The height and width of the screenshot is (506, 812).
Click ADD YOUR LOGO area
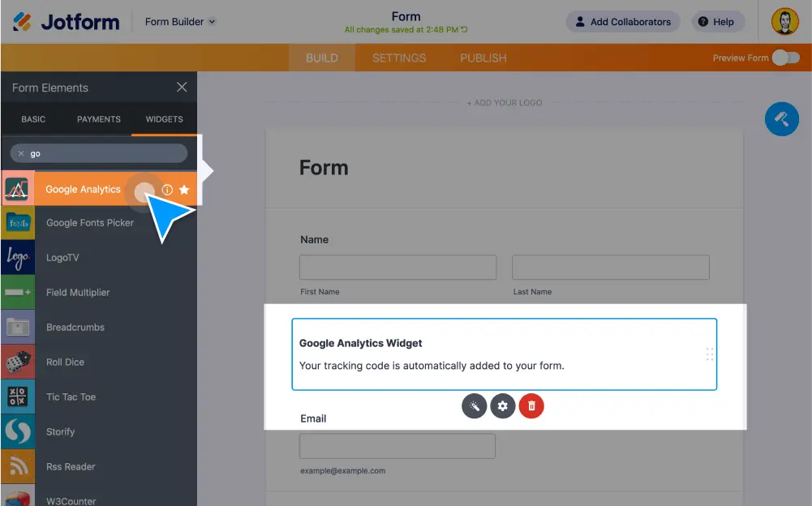(x=505, y=102)
